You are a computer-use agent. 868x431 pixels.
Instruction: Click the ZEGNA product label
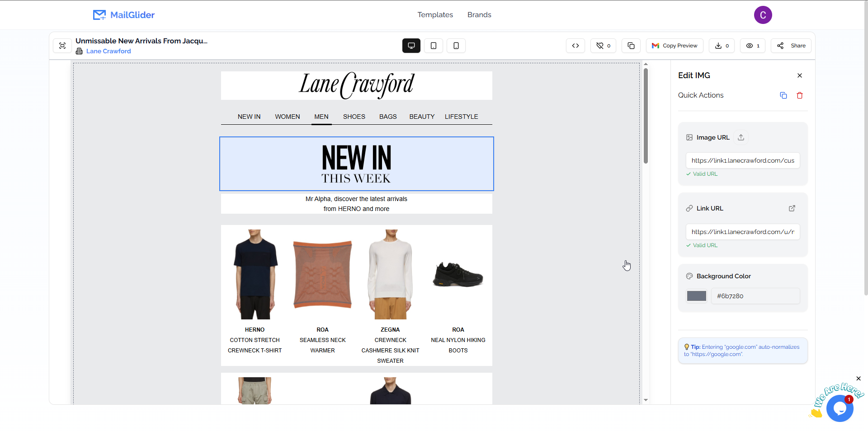pos(390,330)
